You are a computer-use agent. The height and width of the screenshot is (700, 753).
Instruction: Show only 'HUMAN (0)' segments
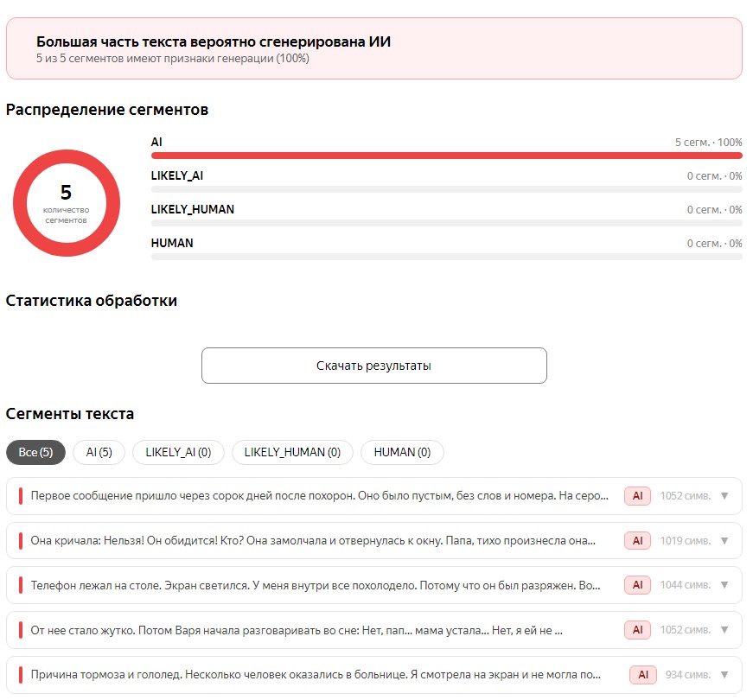[x=402, y=452]
